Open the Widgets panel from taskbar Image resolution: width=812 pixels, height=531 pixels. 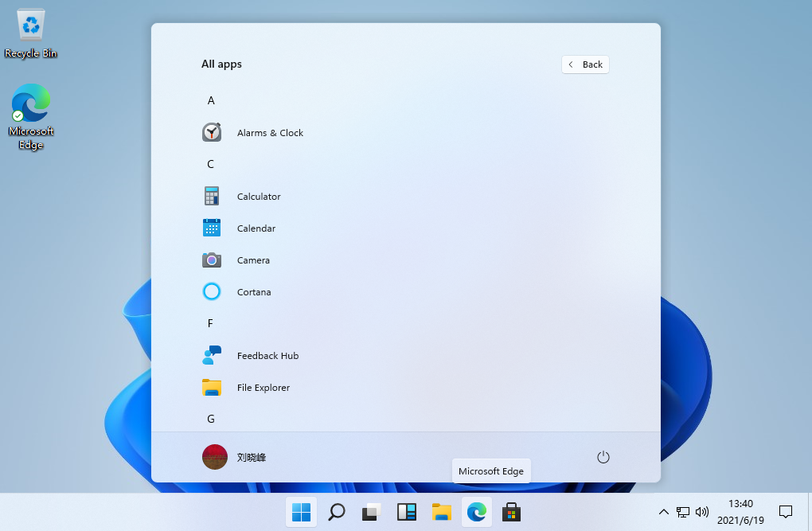(407, 512)
